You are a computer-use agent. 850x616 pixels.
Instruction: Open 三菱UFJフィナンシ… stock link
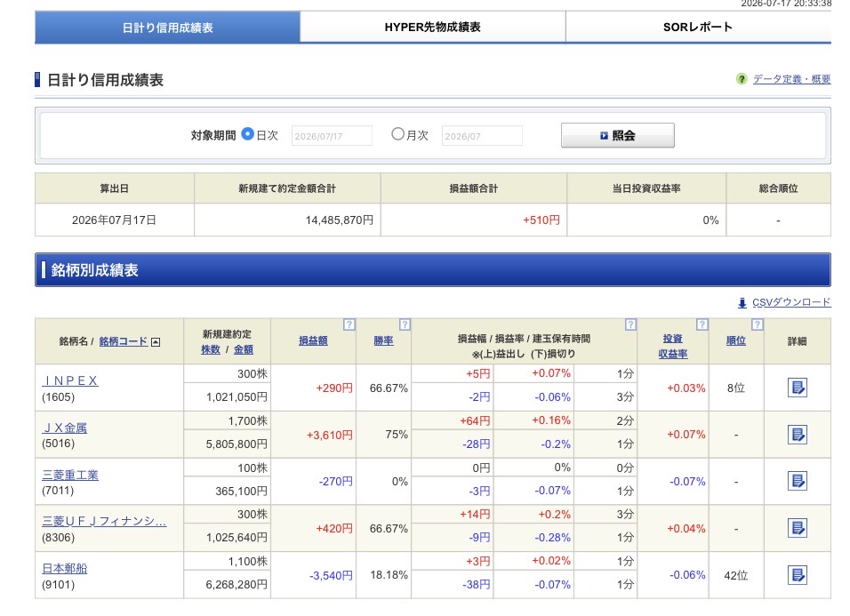click(104, 521)
